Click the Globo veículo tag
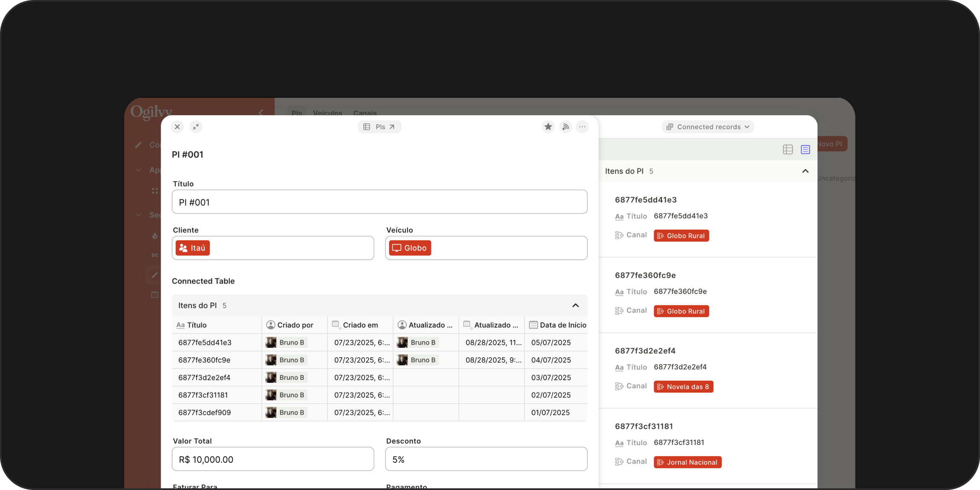980x490 pixels. [x=410, y=248]
